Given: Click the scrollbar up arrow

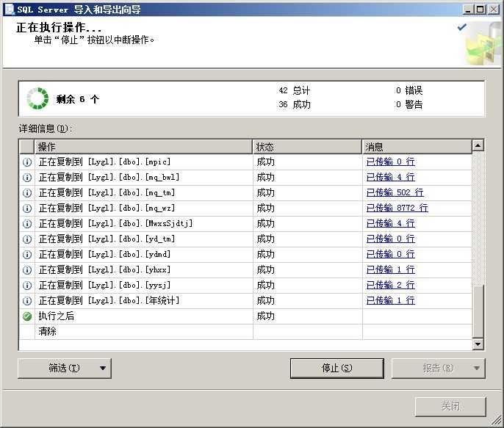Looking at the screenshot, I should click(x=478, y=146).
